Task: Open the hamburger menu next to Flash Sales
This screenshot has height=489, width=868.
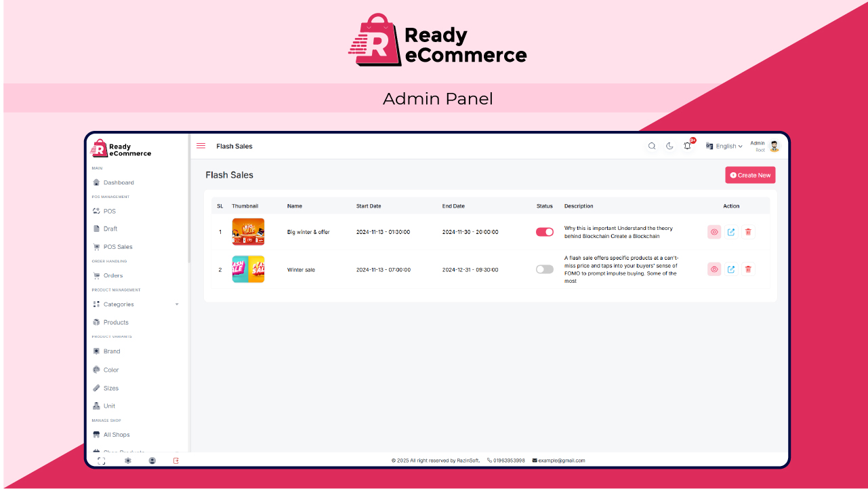Action: click(201, 145)
